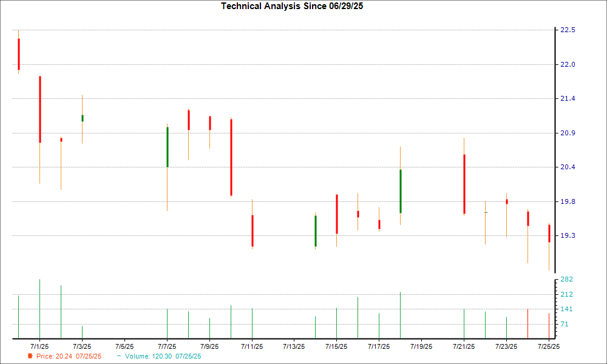Click the 20.4 price axis label
The height and width of the screenshot is (364, 607).
568,167
